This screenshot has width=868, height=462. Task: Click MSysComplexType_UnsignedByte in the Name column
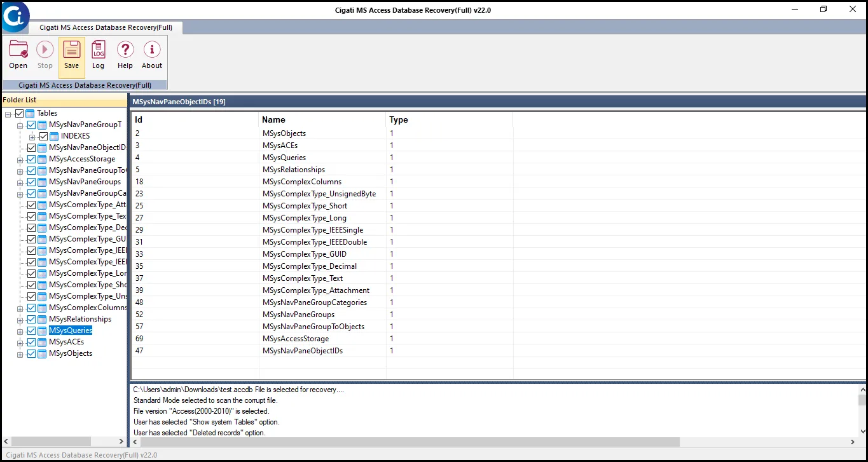(x=319, y=194)
